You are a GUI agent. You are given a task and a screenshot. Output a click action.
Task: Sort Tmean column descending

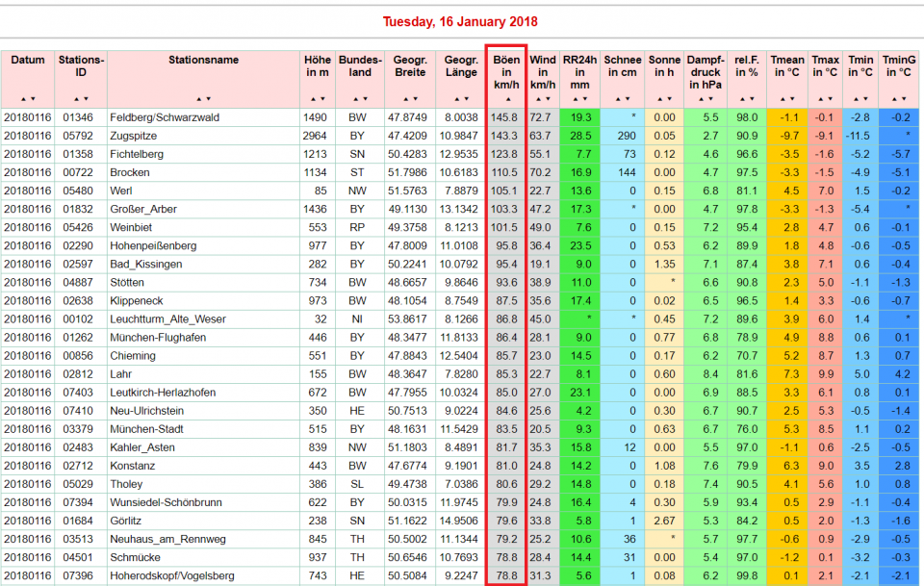[x=790, y=99]
